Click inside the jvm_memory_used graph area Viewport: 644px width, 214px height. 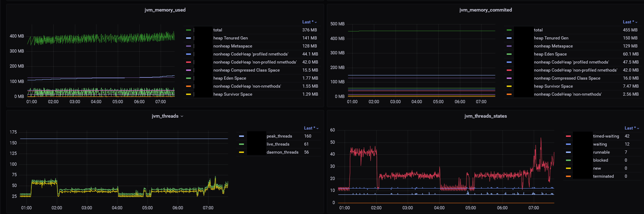101,61
